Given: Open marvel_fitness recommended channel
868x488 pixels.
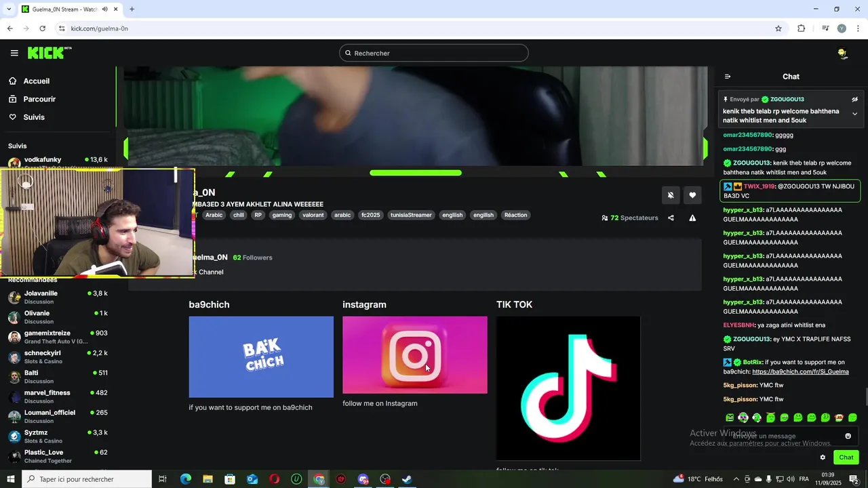Looking at the screenshot, I should [58, 396].
